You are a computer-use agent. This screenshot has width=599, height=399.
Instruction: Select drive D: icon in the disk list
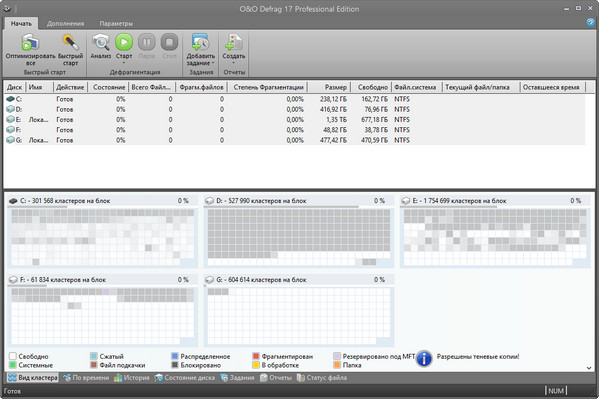(10, 109)
